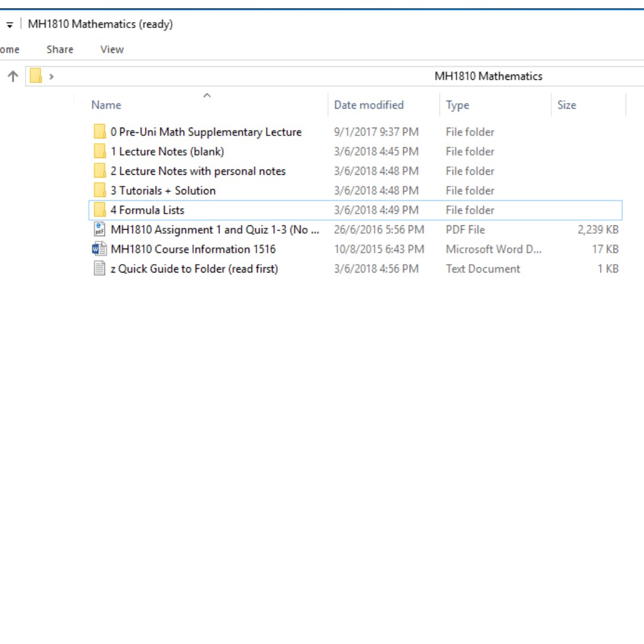Open the View ribbon tab
Screen dimensions: 644x644
(x=112, y=49)
